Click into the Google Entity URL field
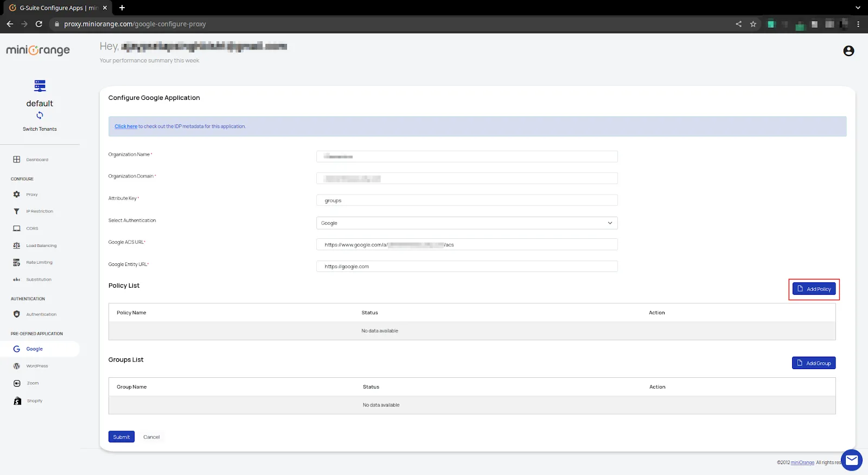 (x=467, y=267)
